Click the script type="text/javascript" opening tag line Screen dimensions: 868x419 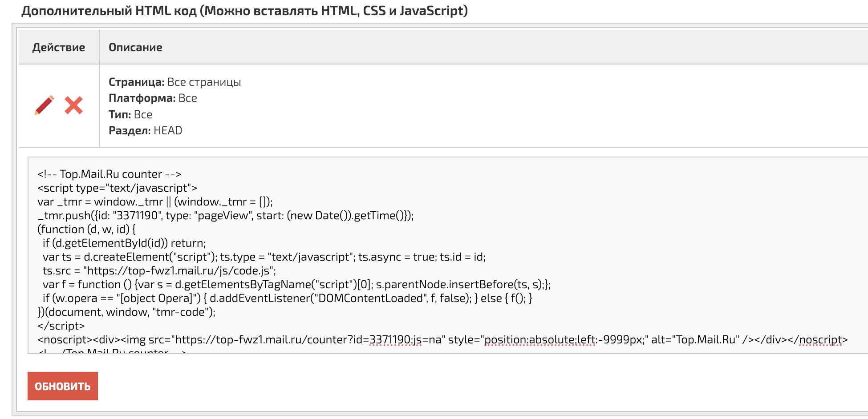117,188
